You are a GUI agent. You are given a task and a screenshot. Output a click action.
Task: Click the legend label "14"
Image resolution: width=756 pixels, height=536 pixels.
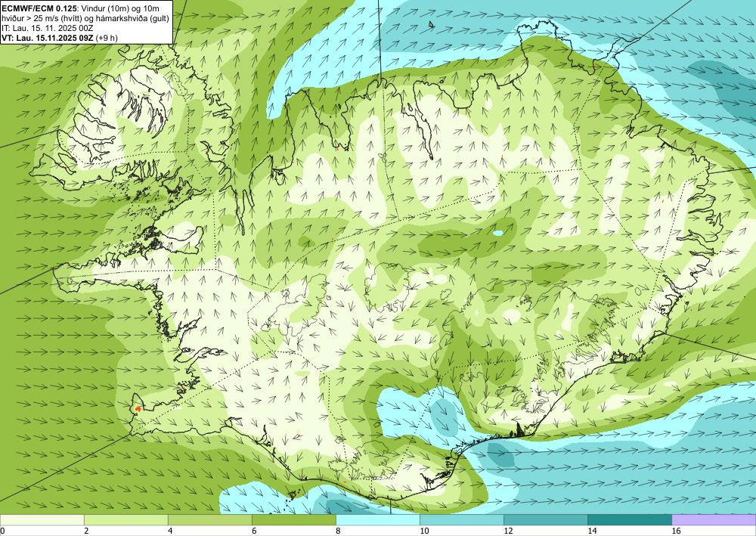tap(592, 531)
